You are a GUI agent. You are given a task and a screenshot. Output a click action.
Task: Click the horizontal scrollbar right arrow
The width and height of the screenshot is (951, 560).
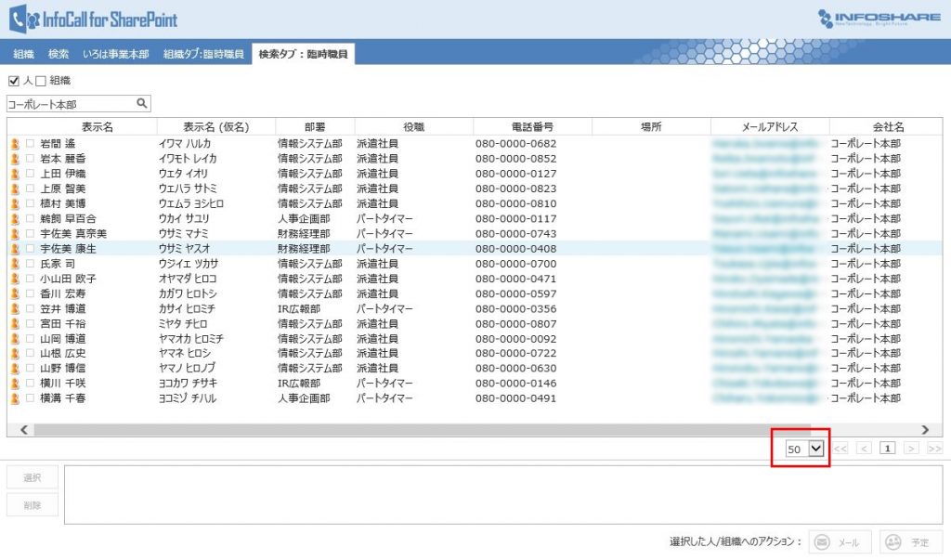[x=925, y=430]
